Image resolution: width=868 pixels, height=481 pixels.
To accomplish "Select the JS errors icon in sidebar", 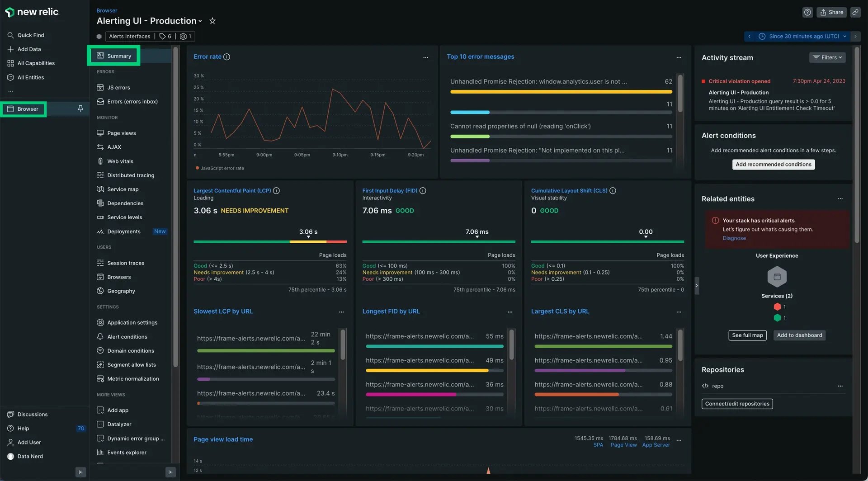I will coord(100,87).
